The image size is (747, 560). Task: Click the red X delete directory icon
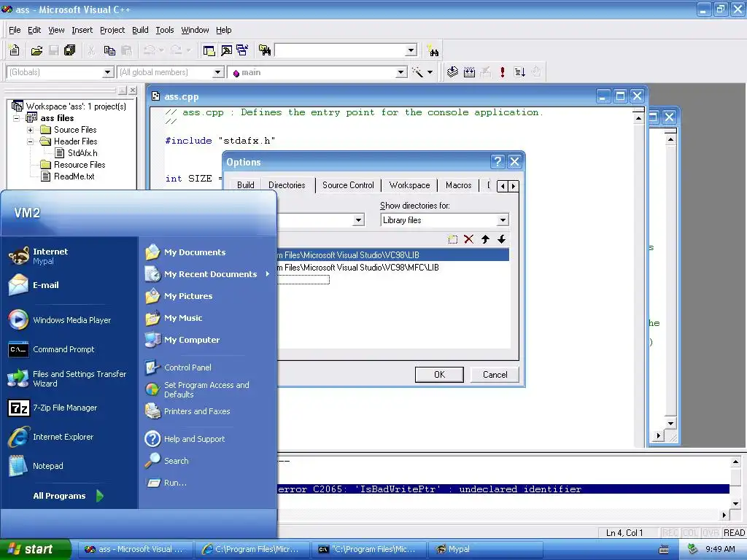(x=469, y=239)
